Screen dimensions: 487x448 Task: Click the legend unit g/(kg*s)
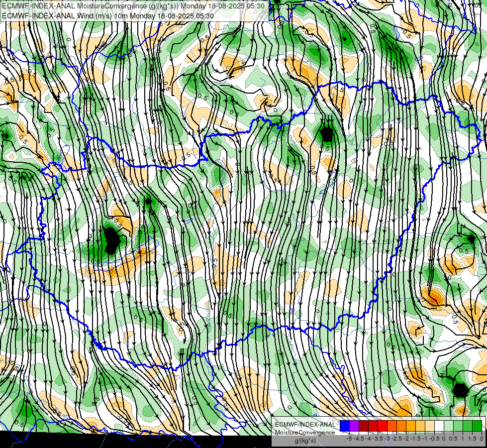point(305,441)
